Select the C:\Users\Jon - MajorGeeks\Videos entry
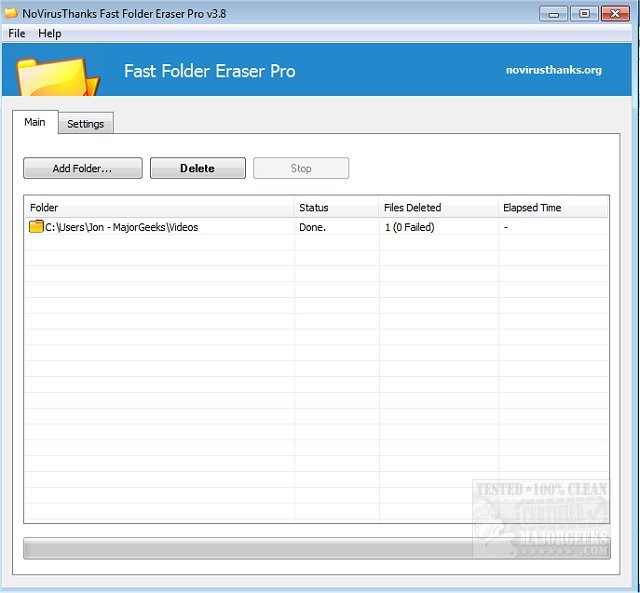This screenshot has height=593, width=640. click(121, 227)
